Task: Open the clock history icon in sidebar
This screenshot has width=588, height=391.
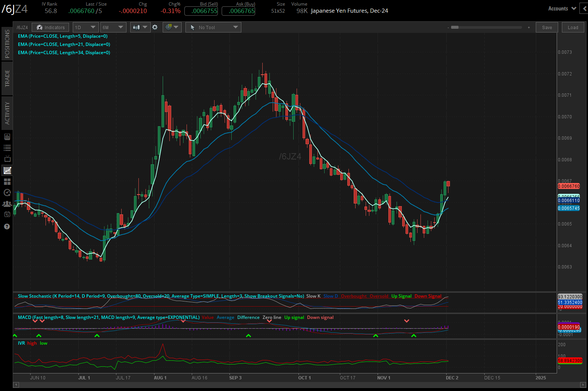Action: coord(7,193)
